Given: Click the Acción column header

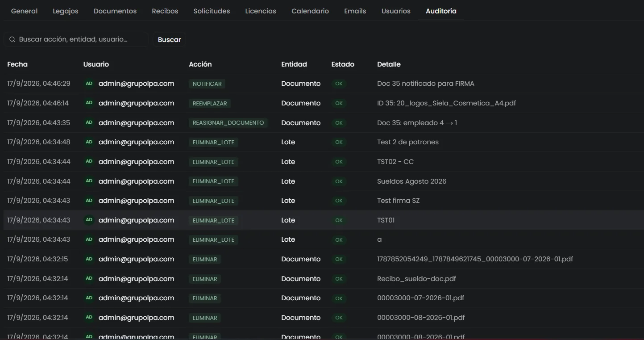Looking at the screenshot, I should (200, 64).
